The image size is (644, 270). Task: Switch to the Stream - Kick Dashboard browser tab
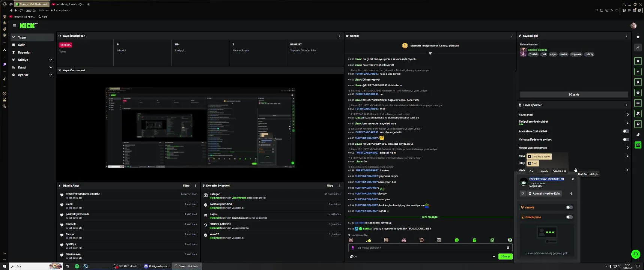(32, 4)
